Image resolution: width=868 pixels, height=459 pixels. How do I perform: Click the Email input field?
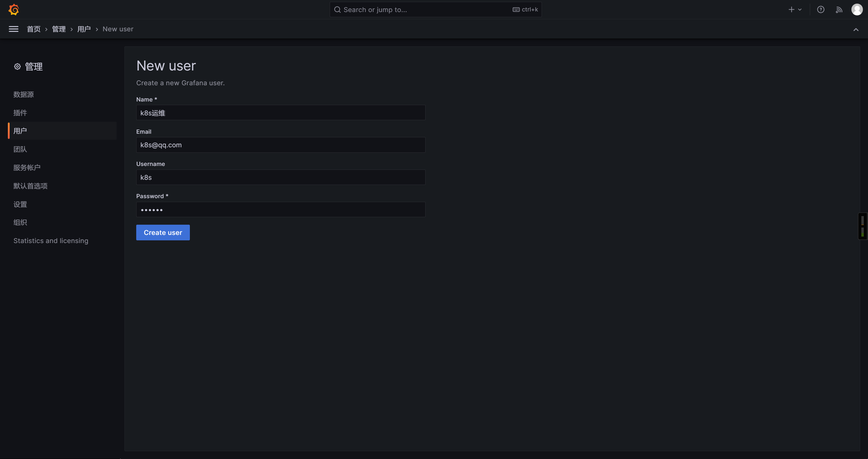tap(281, 145)
